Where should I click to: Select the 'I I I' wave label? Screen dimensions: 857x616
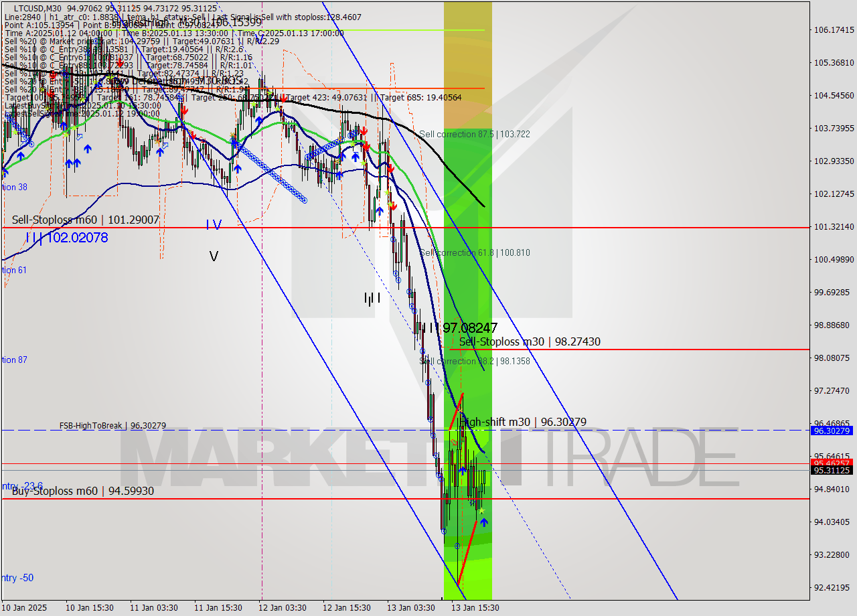point(372,298)
